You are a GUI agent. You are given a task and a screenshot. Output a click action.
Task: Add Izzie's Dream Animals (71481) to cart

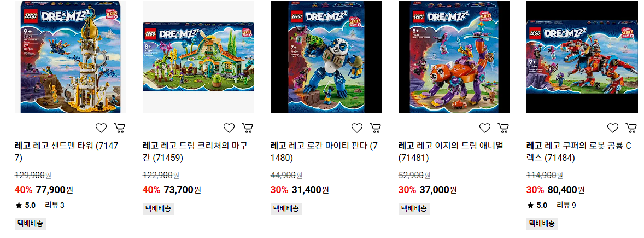click(x=503, y=128)
